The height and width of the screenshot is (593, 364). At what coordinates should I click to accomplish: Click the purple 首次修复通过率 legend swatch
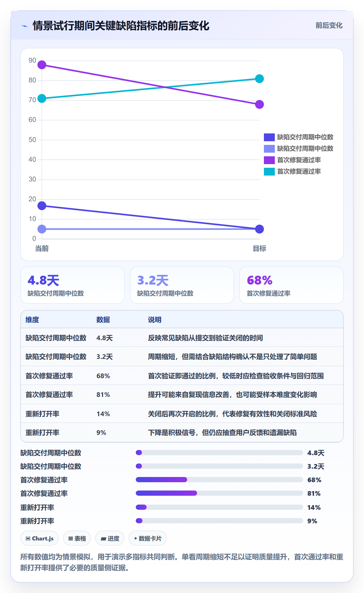tap(269, 160)
